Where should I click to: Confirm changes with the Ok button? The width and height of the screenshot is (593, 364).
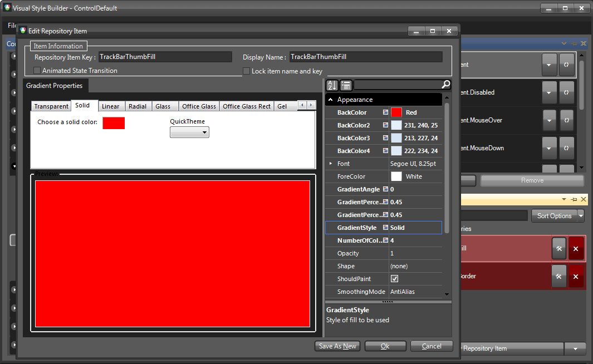coord(385,346)
